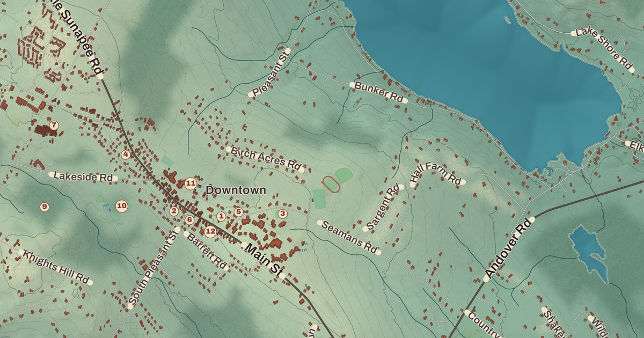Viewport: 644px width, 338px height.
Task: Open map marker number 11
Action: pos(191,183)
